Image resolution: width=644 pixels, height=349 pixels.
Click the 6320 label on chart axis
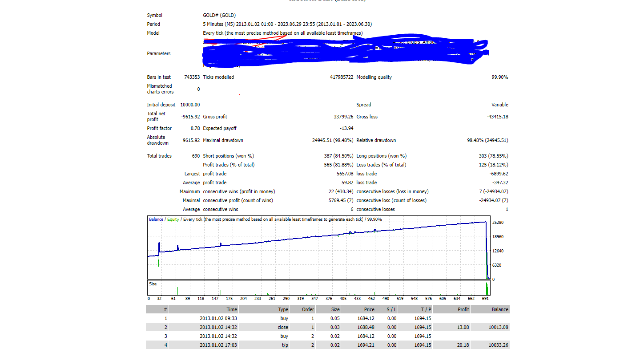(x=497, y=265)
